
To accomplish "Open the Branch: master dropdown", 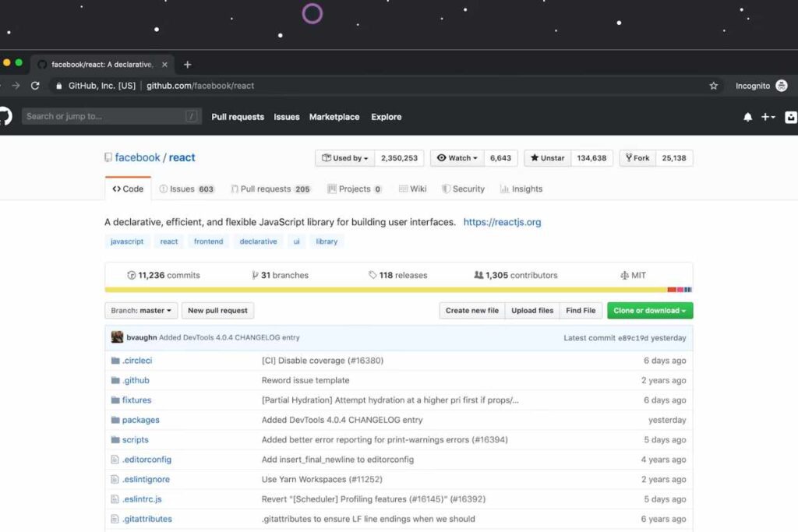I will (141, 311).
